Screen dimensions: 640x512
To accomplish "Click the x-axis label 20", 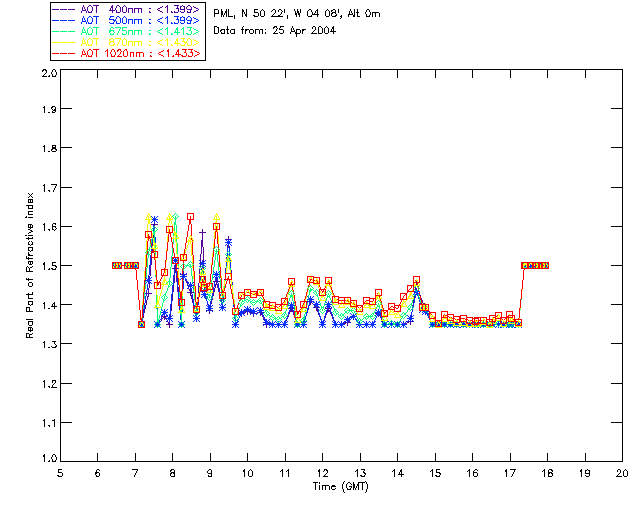I will tap(622, 474).
